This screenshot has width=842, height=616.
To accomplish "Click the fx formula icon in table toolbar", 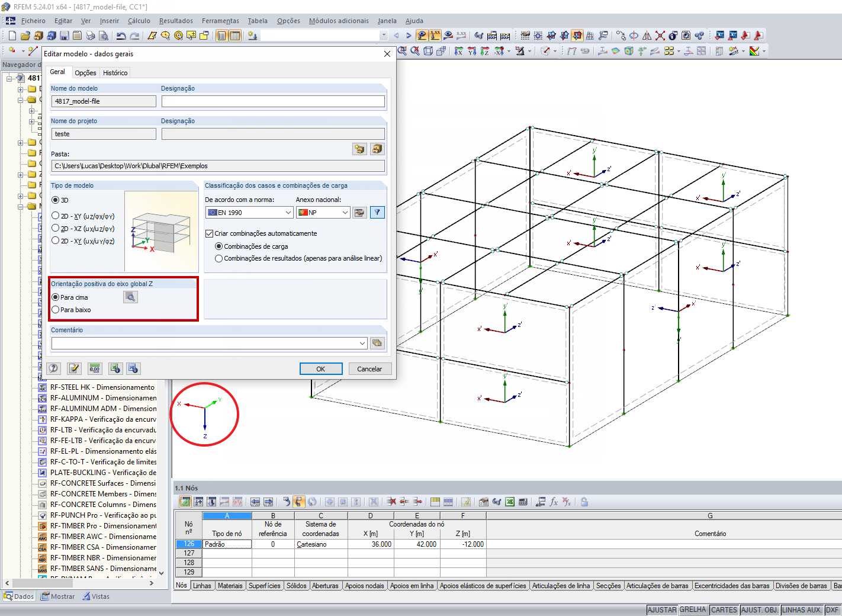I will (x=554, y=502).
